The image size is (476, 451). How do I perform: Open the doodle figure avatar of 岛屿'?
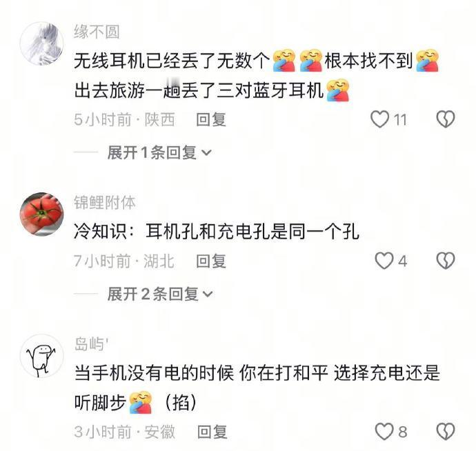click(x=42, y=356)
